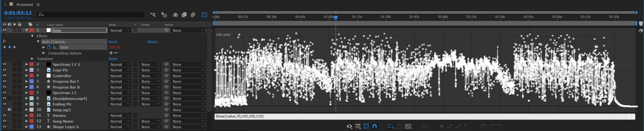This screenshot has height=131, width=644.
Task: Open About for Both Channels effect
Action: 154,42
